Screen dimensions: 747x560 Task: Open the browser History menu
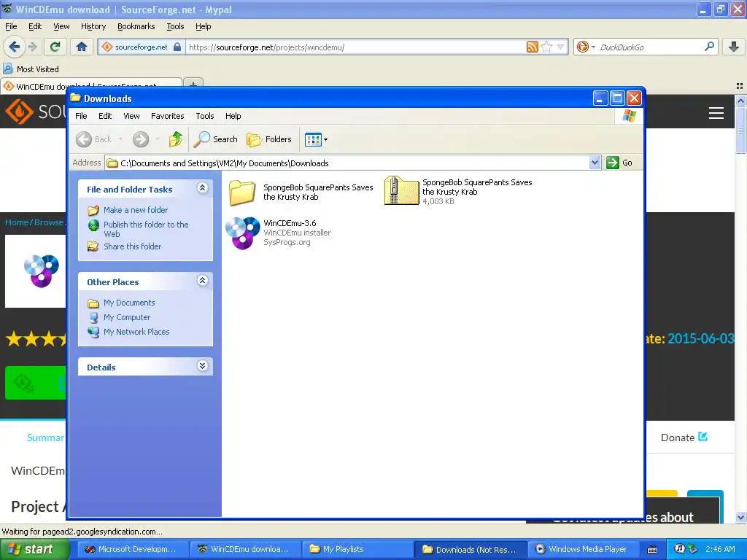point(93,26)
